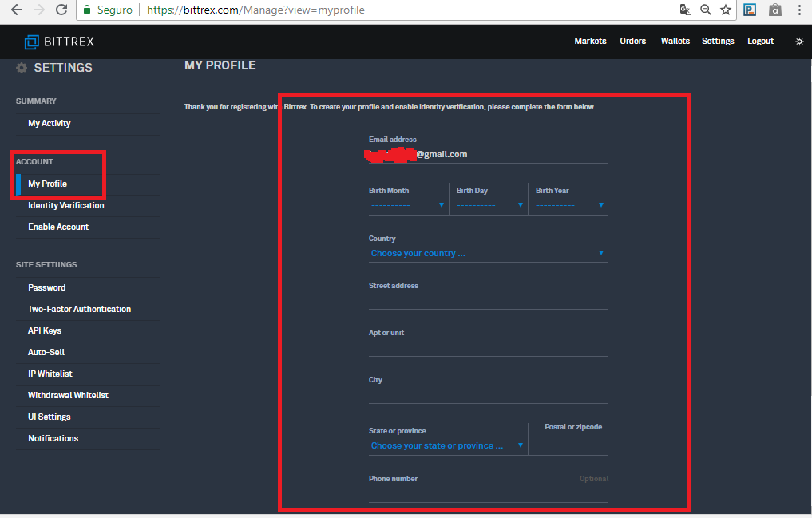Screen dimensions: 812x518
Task: Bookmark this page with star icon
Action: pos(726,10)
